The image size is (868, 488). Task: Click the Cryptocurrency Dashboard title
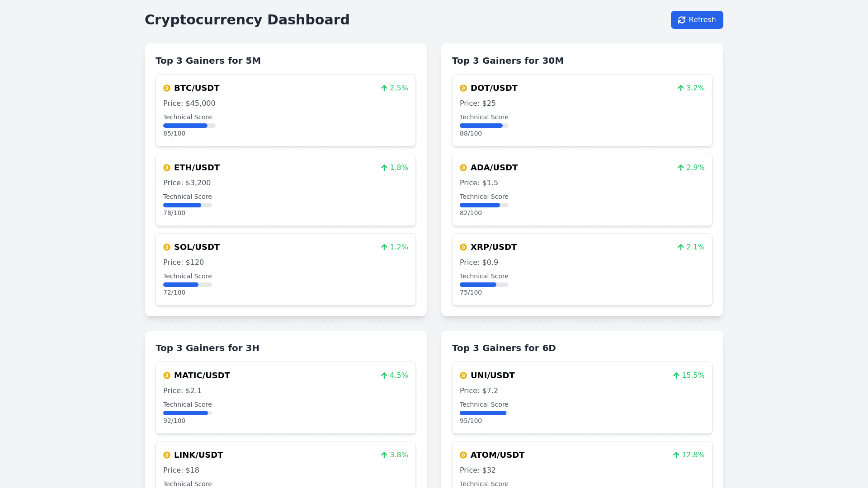pos(247,20)
